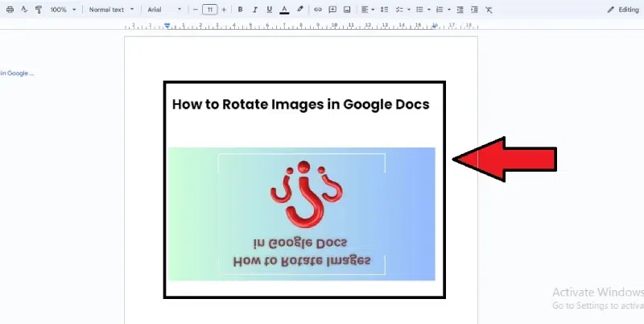
Task: Toggle Italic formatting
Action: 254,10
